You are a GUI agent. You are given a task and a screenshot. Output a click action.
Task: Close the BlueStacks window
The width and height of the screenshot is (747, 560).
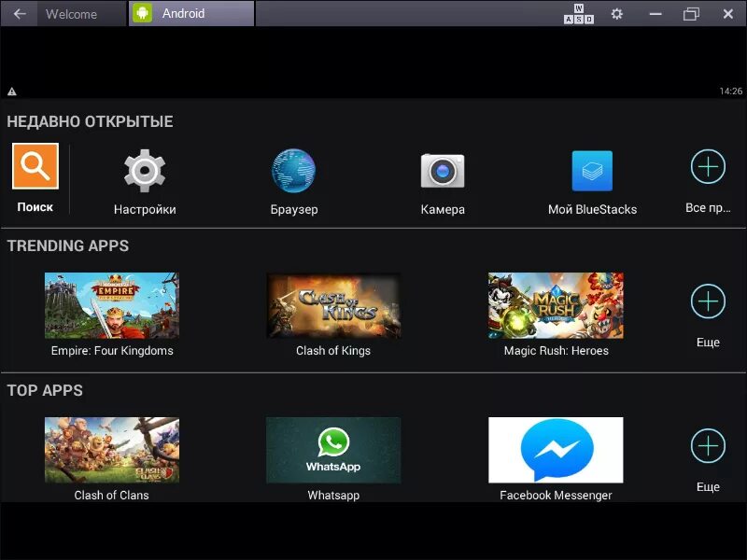pos(728,14)
